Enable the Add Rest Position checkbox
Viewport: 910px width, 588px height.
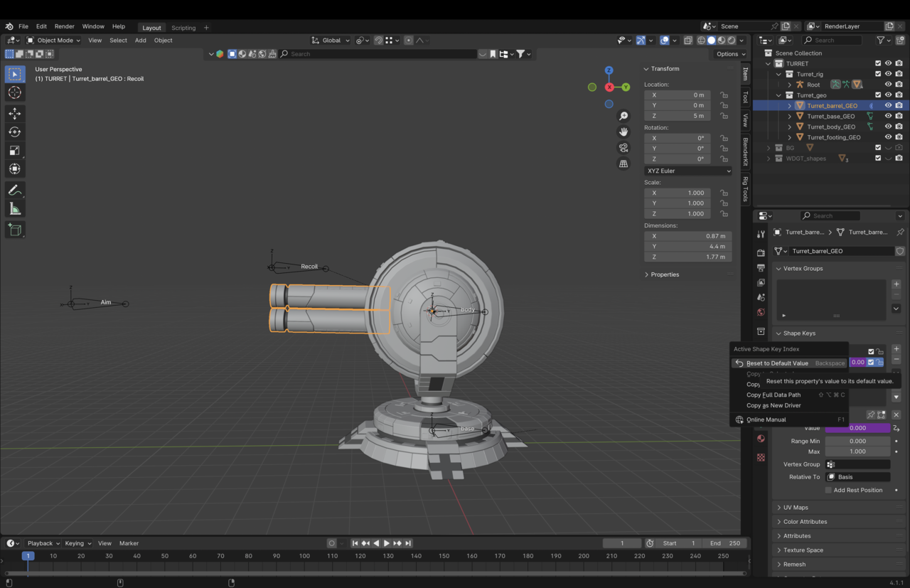(828, 490)
